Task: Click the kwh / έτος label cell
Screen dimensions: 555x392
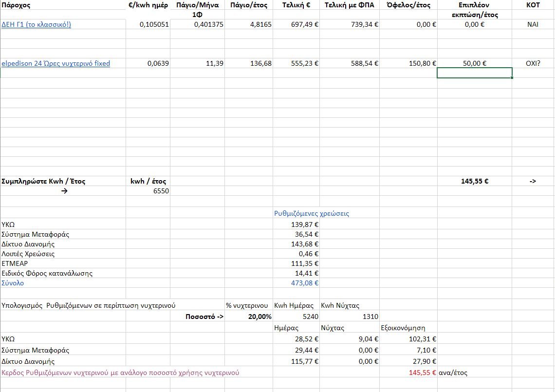Action: point(148,181)
